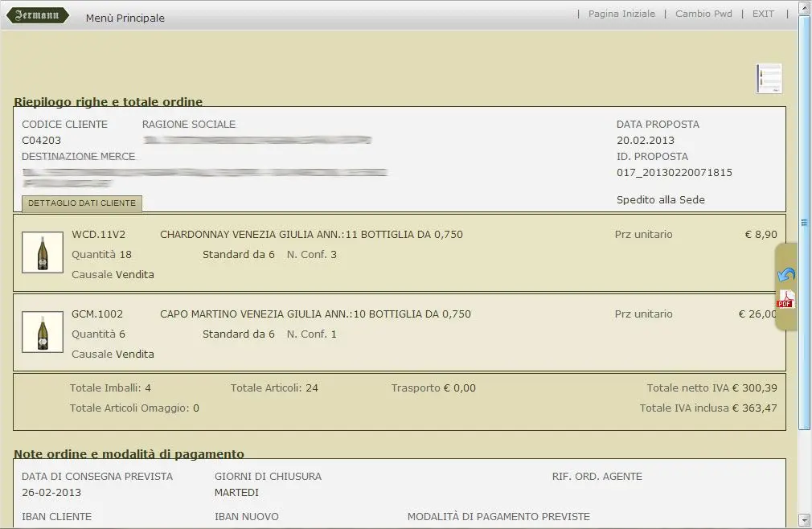Click the RIF. ORD. AGENTE label
The height and width of the screenshot is (529, 812).
pos(597,477)
